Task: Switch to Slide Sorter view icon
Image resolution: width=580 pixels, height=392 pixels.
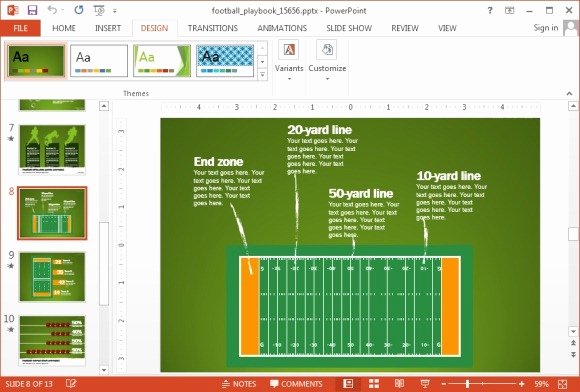Action: [x=374, y=384]
